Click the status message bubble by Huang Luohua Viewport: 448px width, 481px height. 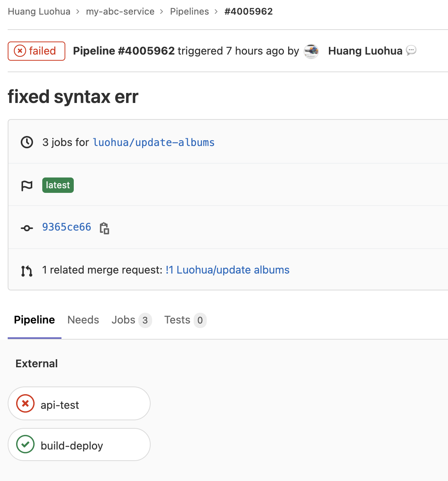tap(411, 50)
